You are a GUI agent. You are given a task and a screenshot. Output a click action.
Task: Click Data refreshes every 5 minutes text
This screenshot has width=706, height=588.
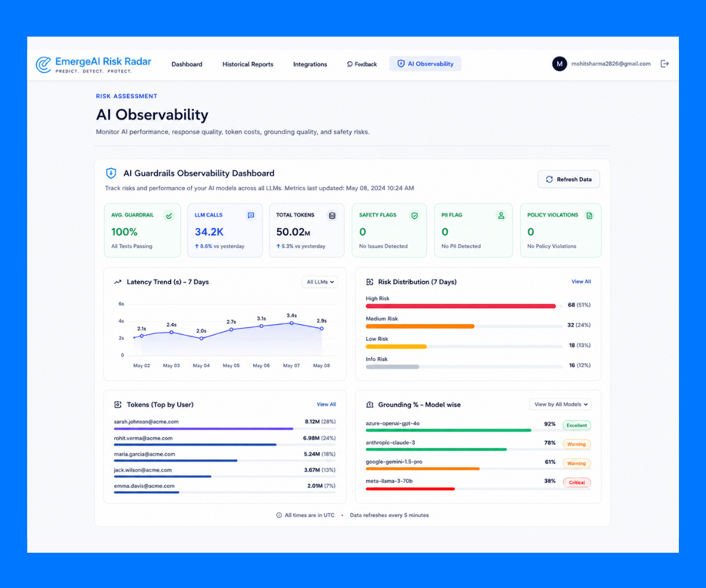[389, 515]
